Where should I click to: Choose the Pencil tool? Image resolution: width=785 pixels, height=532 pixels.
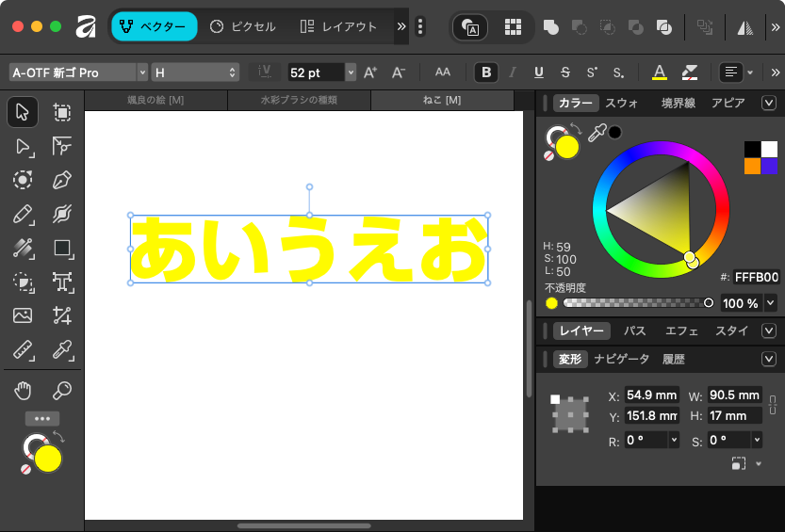click(23, 215)
